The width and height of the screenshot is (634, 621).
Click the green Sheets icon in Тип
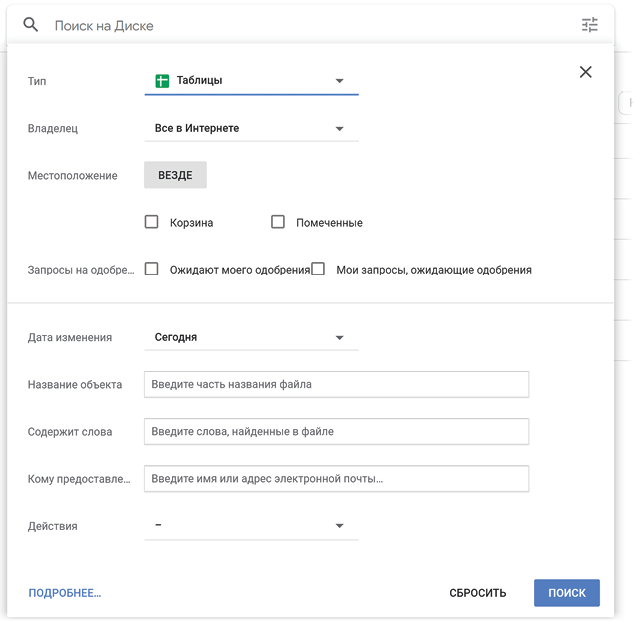tap(162, 80)
